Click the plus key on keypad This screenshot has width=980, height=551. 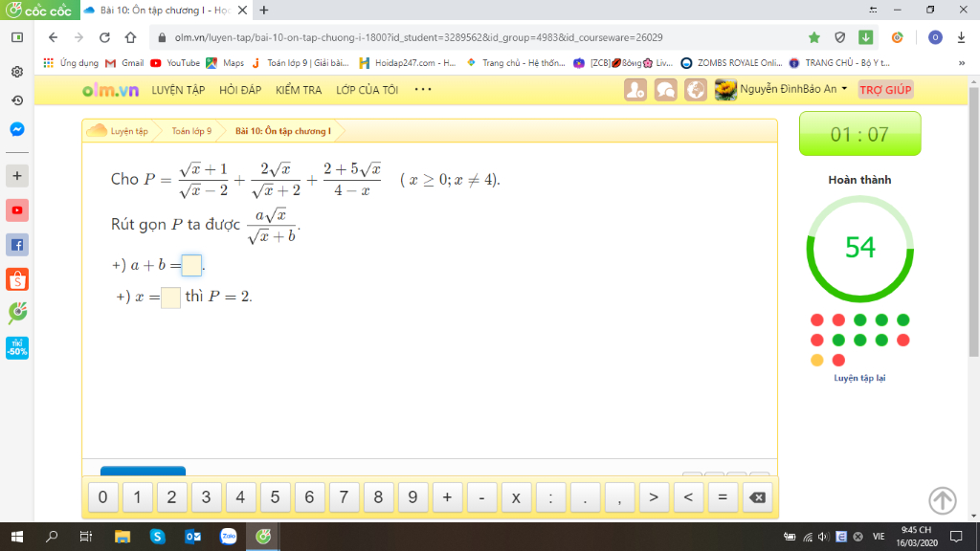coord(447,497)
